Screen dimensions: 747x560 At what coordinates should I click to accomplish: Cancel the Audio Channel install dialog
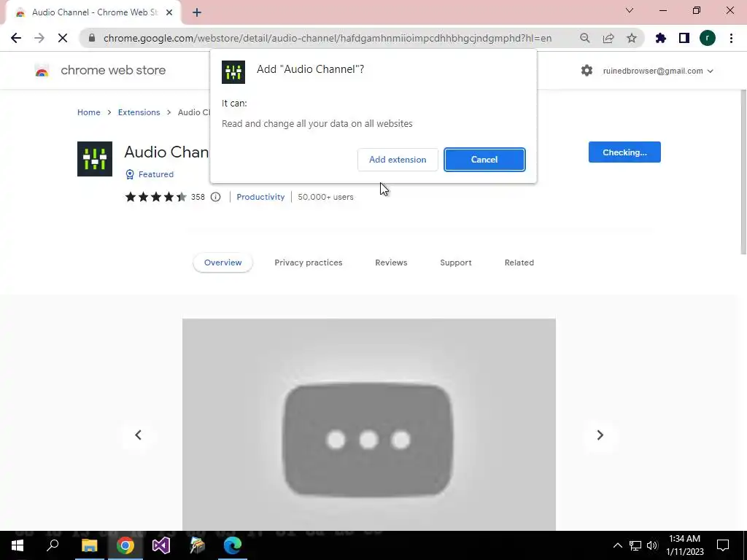484,160
